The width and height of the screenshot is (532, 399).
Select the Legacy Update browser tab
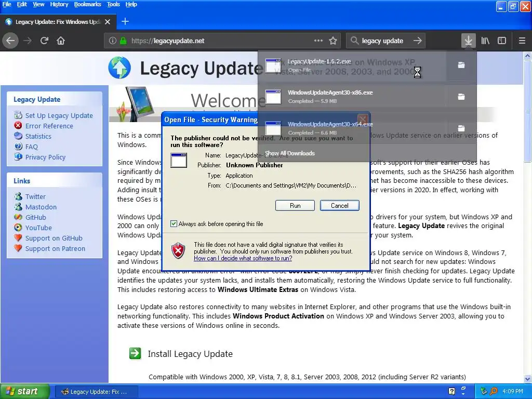point(58,22)
